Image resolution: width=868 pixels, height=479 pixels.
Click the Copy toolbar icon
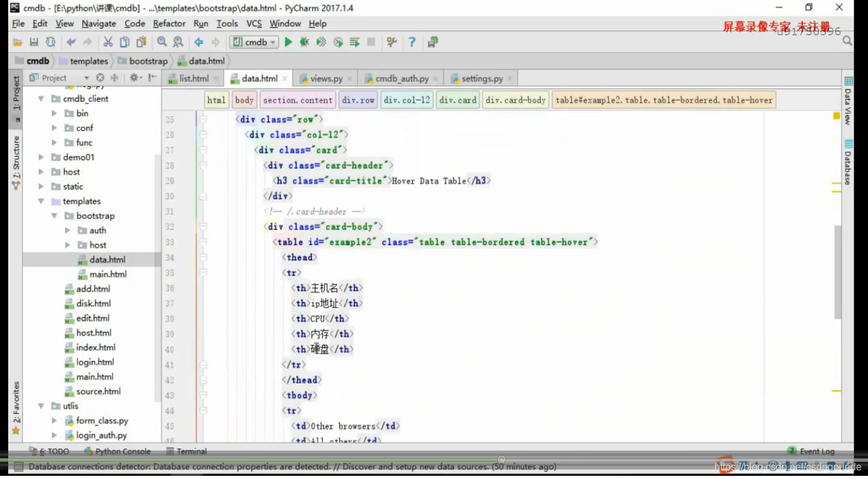[x=124, y=42]
